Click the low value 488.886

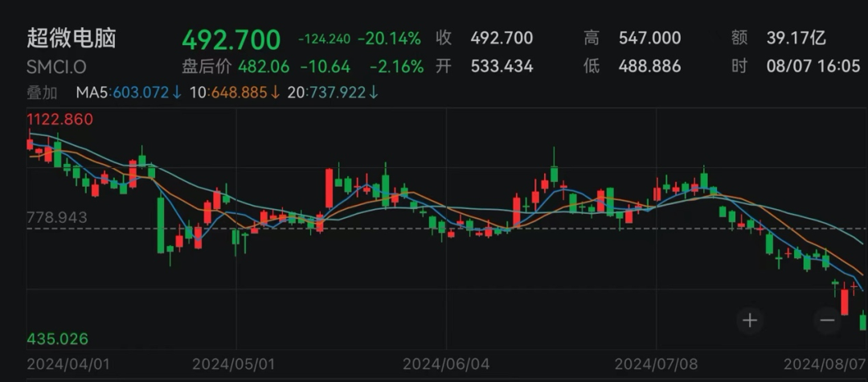click(650, 67)
